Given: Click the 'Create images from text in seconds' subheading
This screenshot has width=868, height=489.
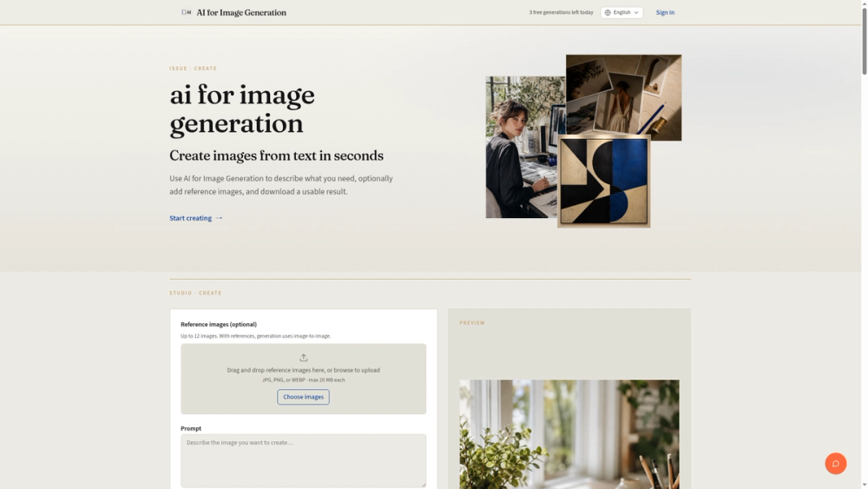Looking at the screenshot, I should click(x=276, y=155).
